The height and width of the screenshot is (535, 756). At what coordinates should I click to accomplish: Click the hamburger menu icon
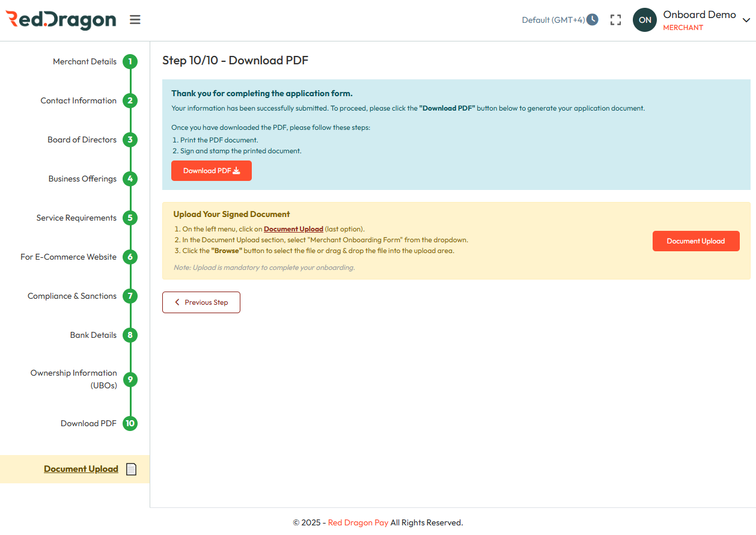(x=135, y=20)
